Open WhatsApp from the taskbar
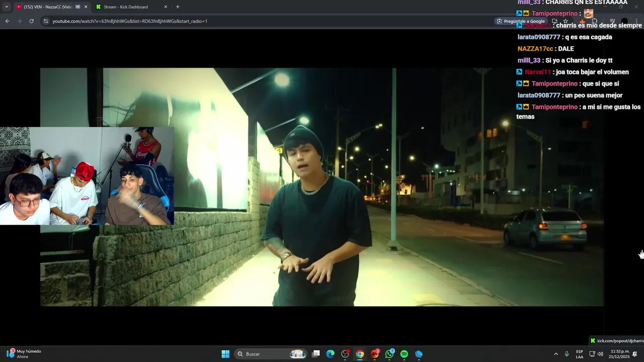644x362 pixels. point(389,354)
